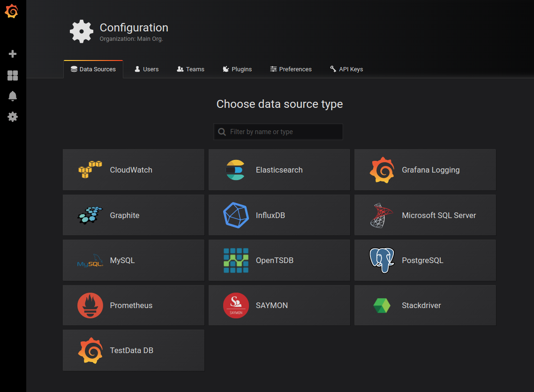
Task: Switch to the Data Sources tab
Action: (x=93, y=69)
